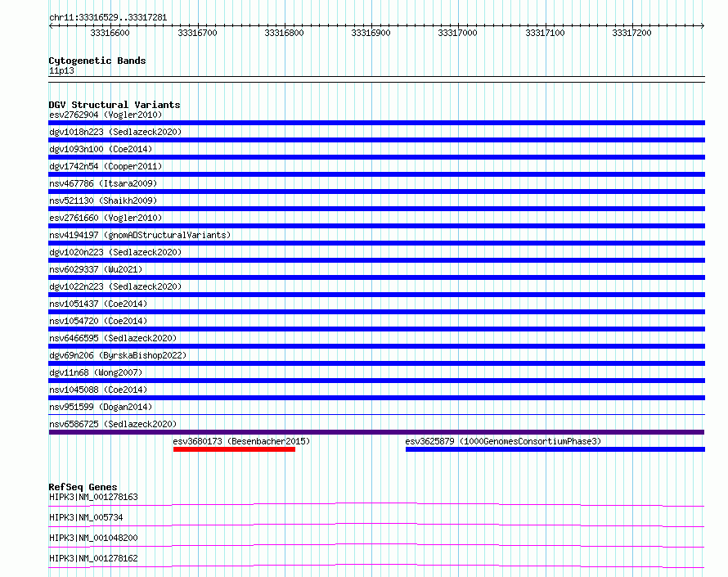Click the purple bar under nsv6586725
Viewport: 728px width, 577px height.
[x=376, y=432]
